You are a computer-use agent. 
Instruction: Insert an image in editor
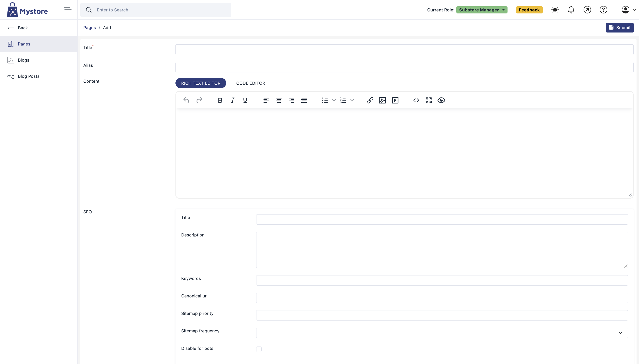383,100
